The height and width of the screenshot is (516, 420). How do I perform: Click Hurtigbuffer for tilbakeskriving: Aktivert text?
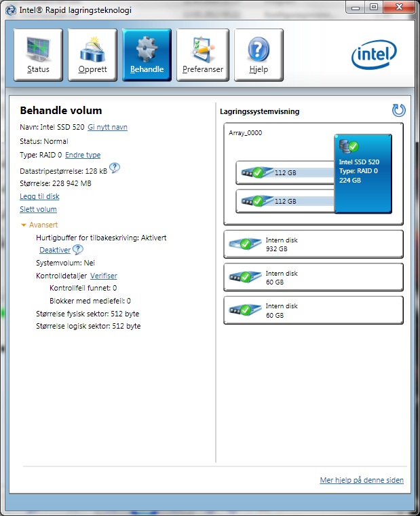pyautogui.click(x=101, y=238)
